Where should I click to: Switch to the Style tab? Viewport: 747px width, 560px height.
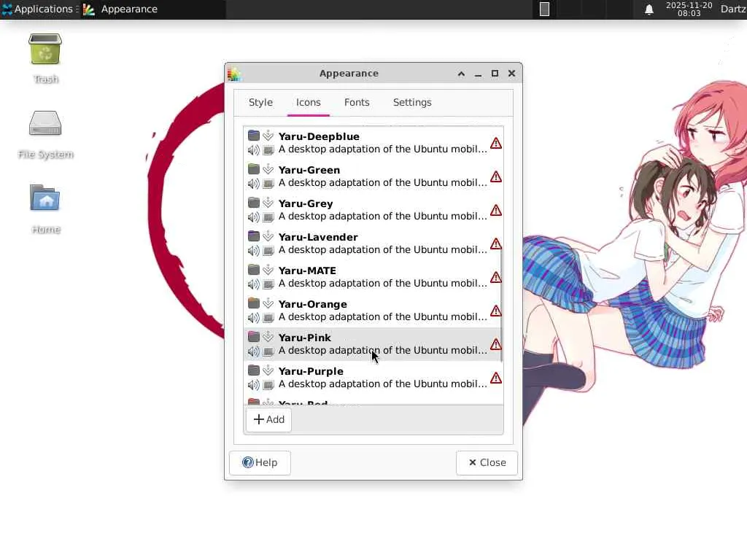coord(260,102)
